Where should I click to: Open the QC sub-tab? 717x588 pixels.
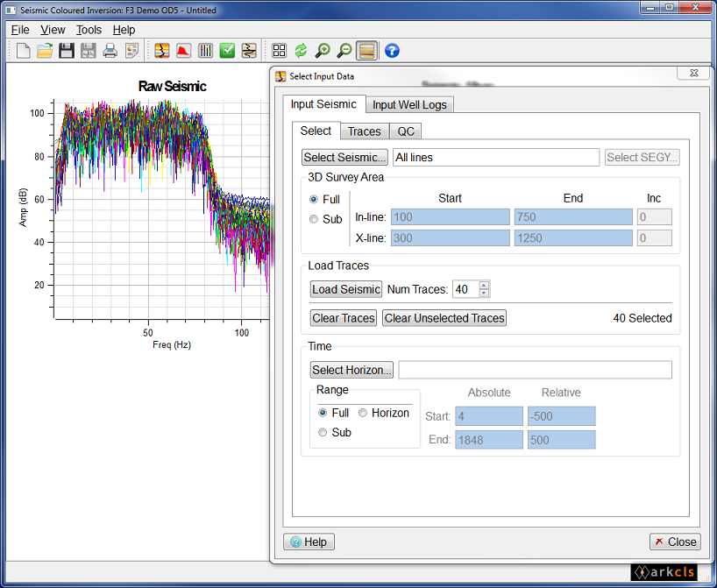click(406, 131)
